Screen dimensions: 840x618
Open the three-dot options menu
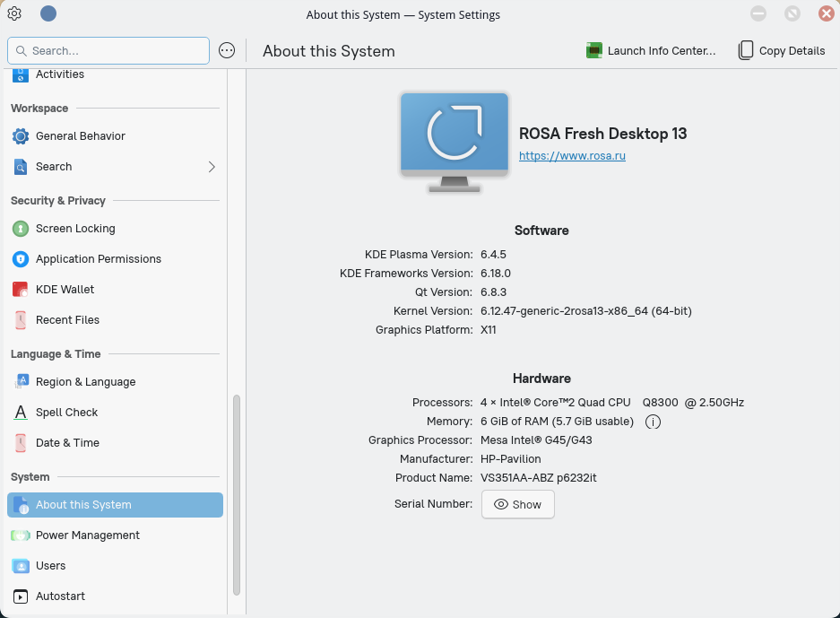(x=227, y=51)
